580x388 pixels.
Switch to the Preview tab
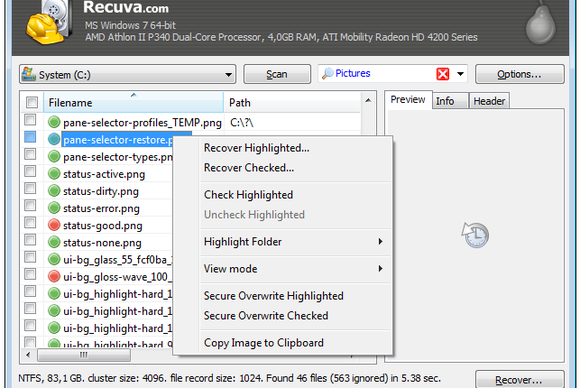coord(408,100)
